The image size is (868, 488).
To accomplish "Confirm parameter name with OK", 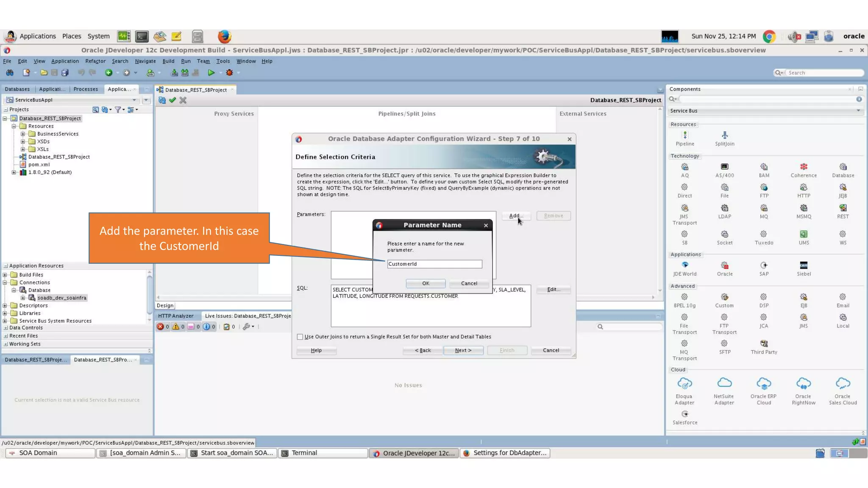I will [426, 283].
